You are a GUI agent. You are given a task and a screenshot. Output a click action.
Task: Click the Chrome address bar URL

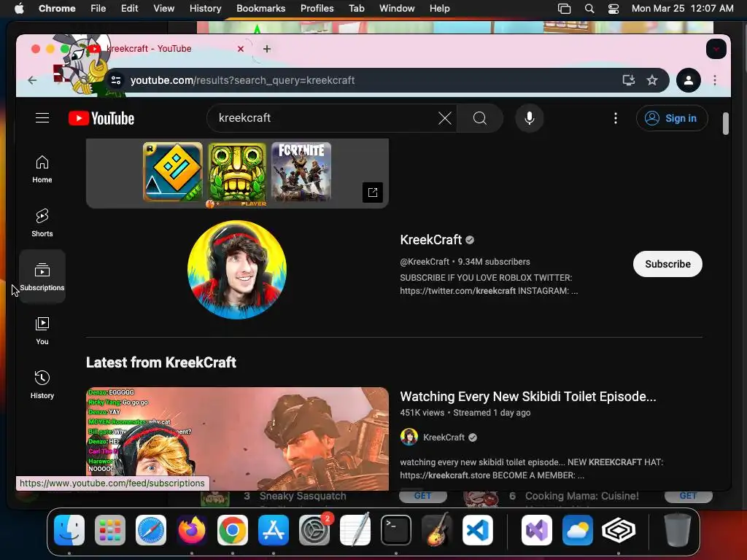click(242, 80)
